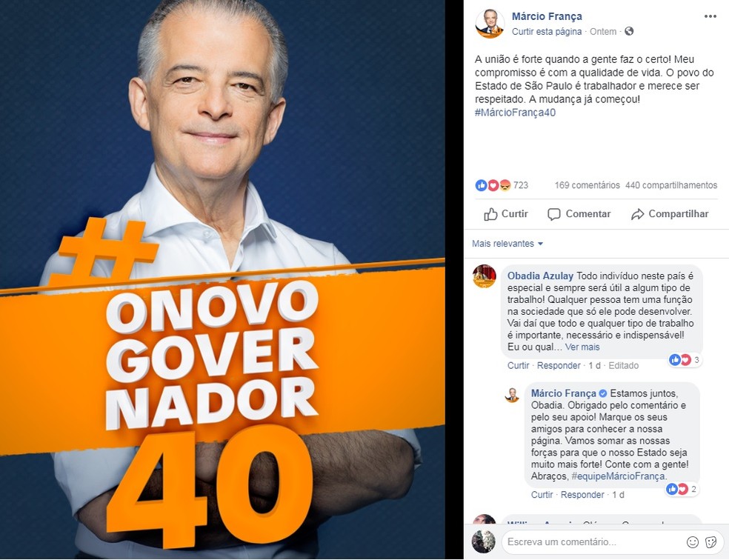The image size is (729, 560).
Task: Click the public globe privacy icon
Action: 629,31
